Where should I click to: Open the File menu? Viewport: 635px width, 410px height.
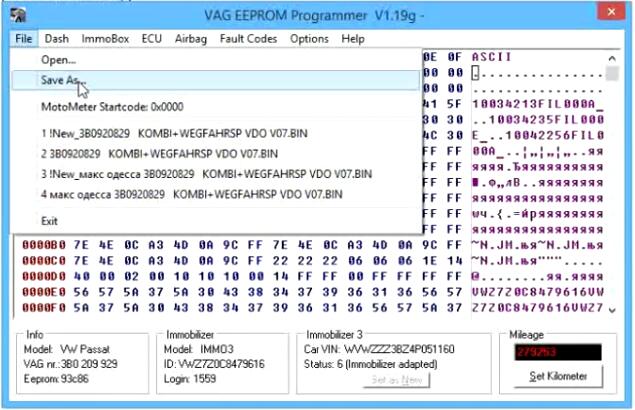pyautogui.click(x=23, y=39)
